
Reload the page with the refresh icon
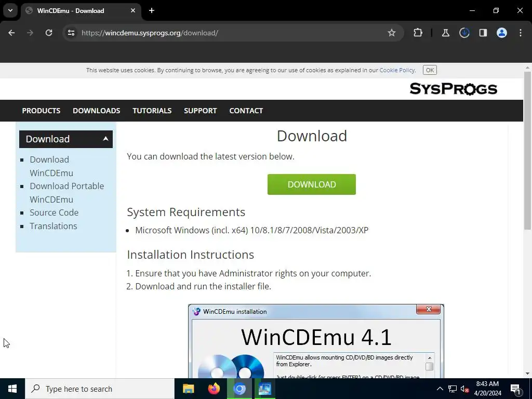(x=49, y=33)
